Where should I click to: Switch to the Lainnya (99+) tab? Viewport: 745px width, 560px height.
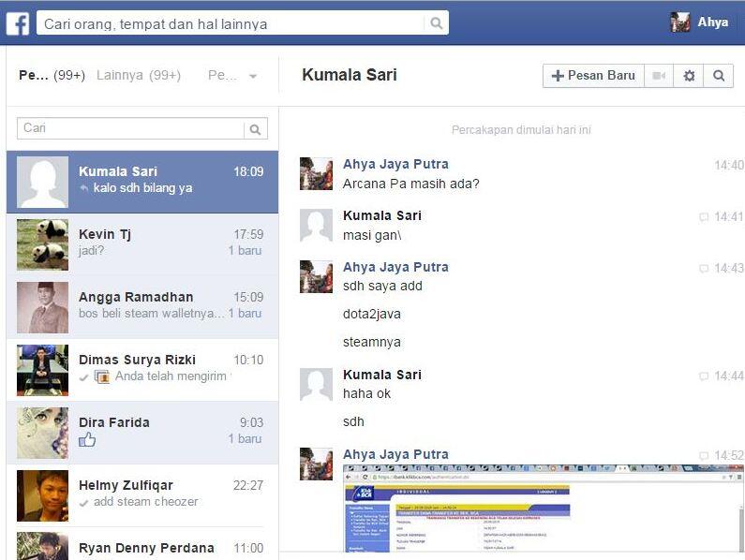pyautogui.click(x=139, y=75)
